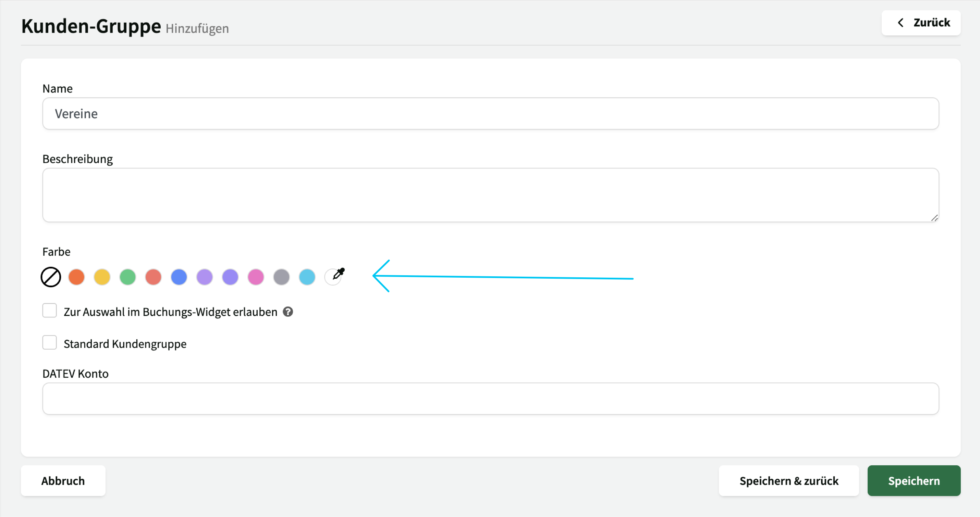Click the Speichern button

click(914, 481)
